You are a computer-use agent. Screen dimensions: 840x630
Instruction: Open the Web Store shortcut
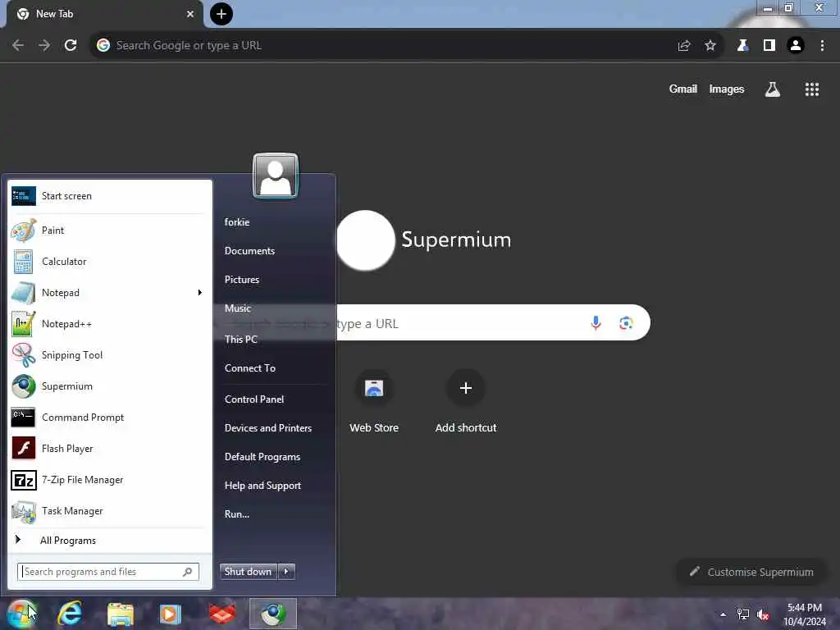tap(374, 402)
